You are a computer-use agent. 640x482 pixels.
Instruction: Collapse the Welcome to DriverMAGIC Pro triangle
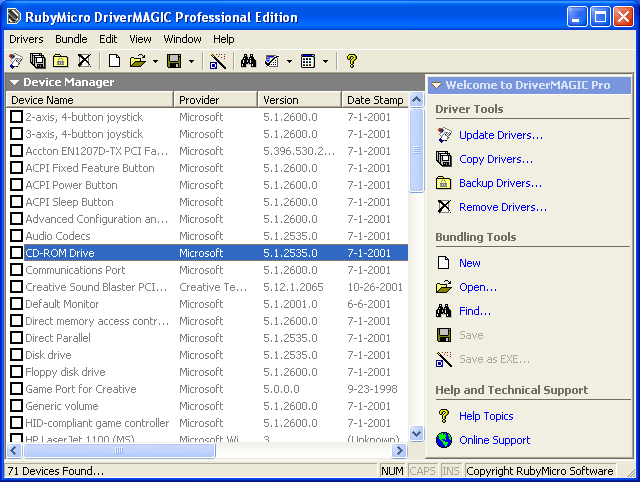tap(436, 85)
